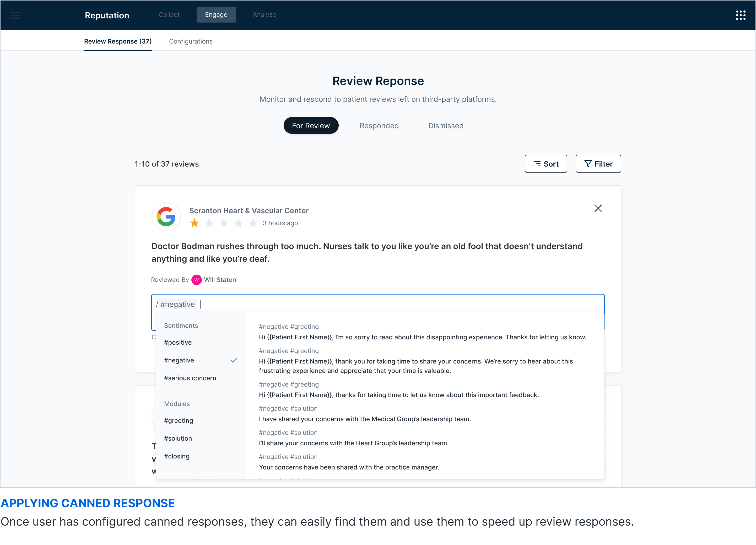Click the Google logo icon
Screen dimensions: 756x545
coord(166,216)
